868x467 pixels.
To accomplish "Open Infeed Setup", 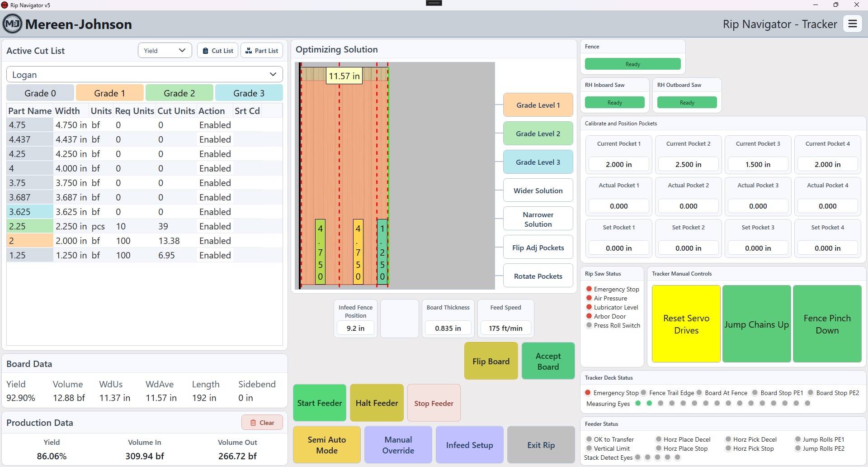I will pyautogui.click(x=470, y=445).
